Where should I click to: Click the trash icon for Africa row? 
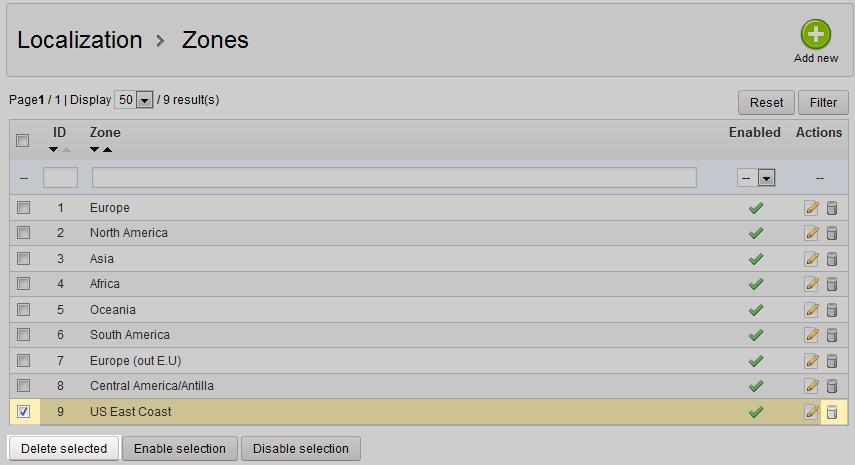coord(832,284)
